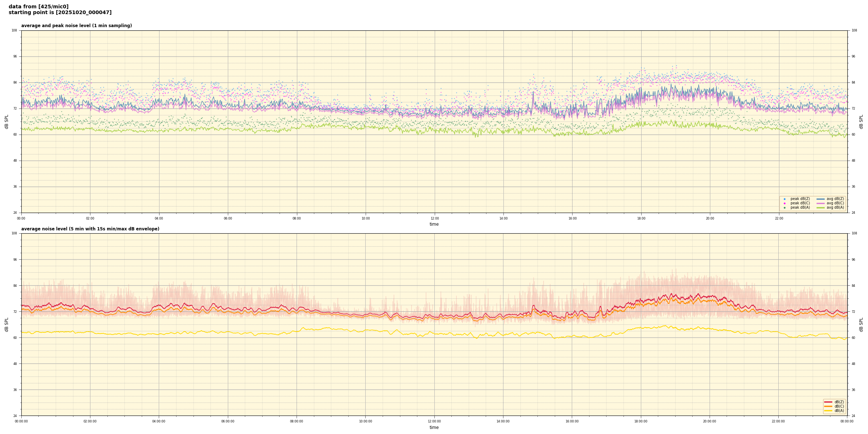Click the 'average and peak noise level' chart title

coord(76,26)
